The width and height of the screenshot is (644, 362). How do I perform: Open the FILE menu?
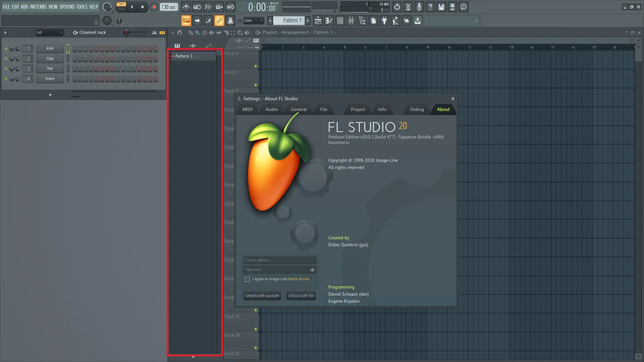coord(6,7)
